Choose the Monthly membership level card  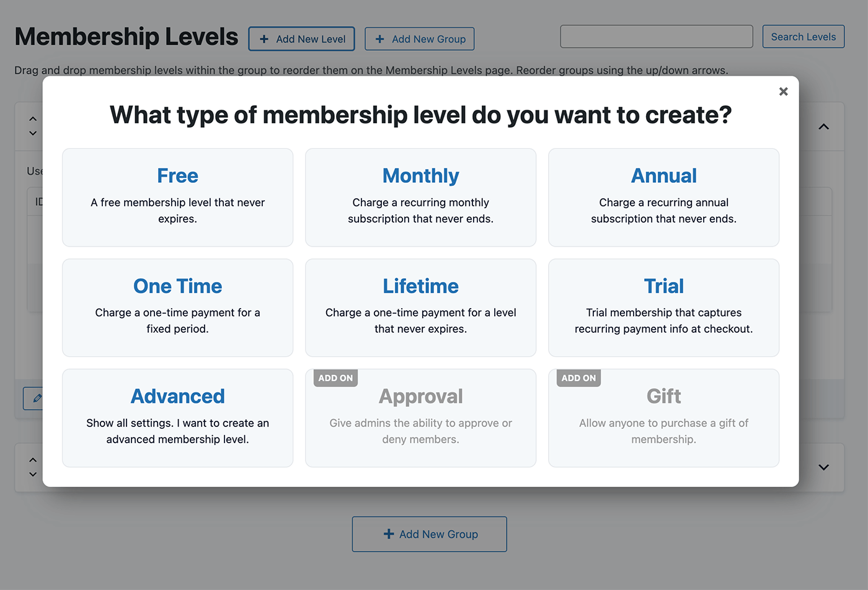[420, 197]
